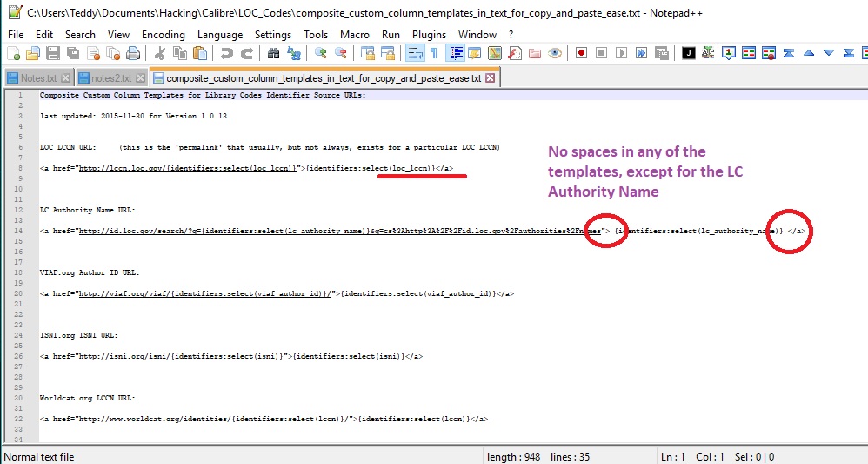Open the Language menu
The height and width of the screenshot is (464, 868).
220,34
